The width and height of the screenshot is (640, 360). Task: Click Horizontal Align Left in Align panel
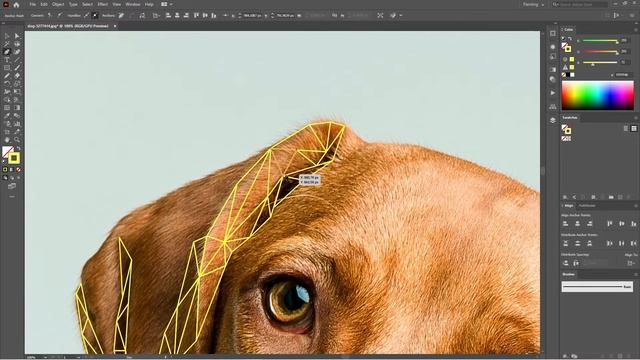pyautogui.click(x=566, y=224)
